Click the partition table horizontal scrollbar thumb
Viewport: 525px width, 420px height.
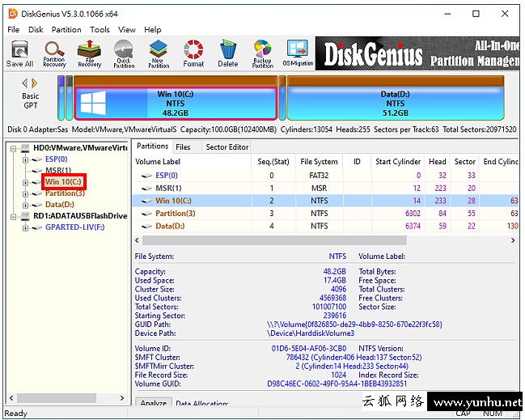pos(274,240)
